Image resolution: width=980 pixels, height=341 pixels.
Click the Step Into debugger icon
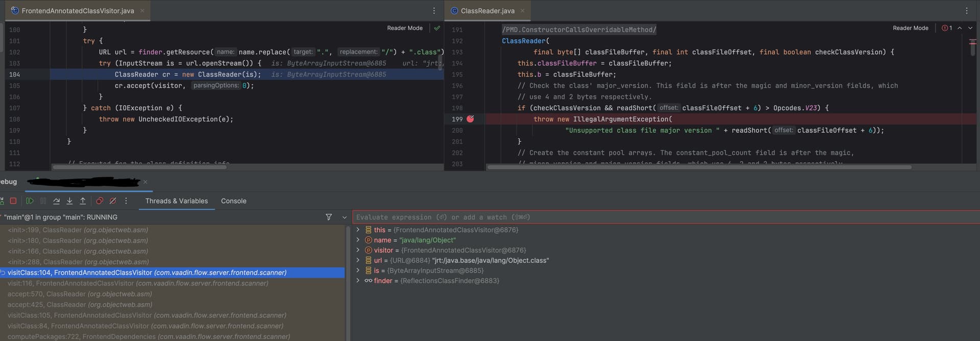pos(69,201)
